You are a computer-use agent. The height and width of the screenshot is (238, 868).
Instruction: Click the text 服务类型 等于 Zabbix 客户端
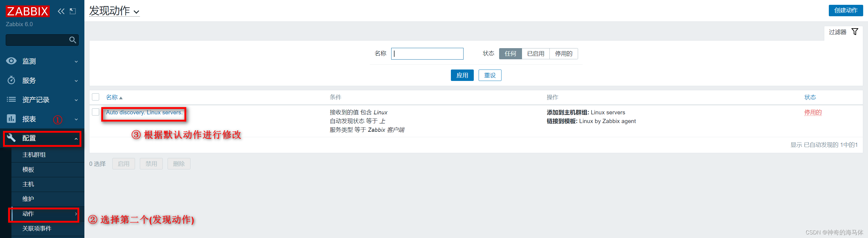point(367,130)
